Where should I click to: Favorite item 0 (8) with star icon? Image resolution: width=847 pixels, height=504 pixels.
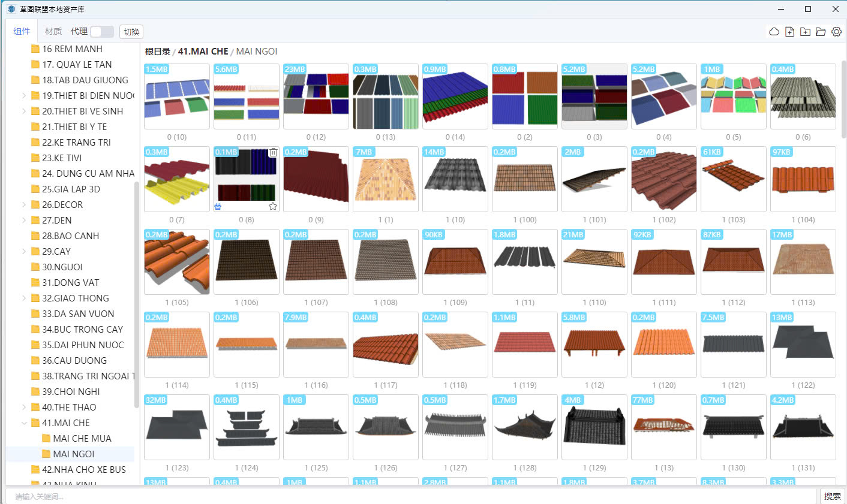(x=273, y=206)
